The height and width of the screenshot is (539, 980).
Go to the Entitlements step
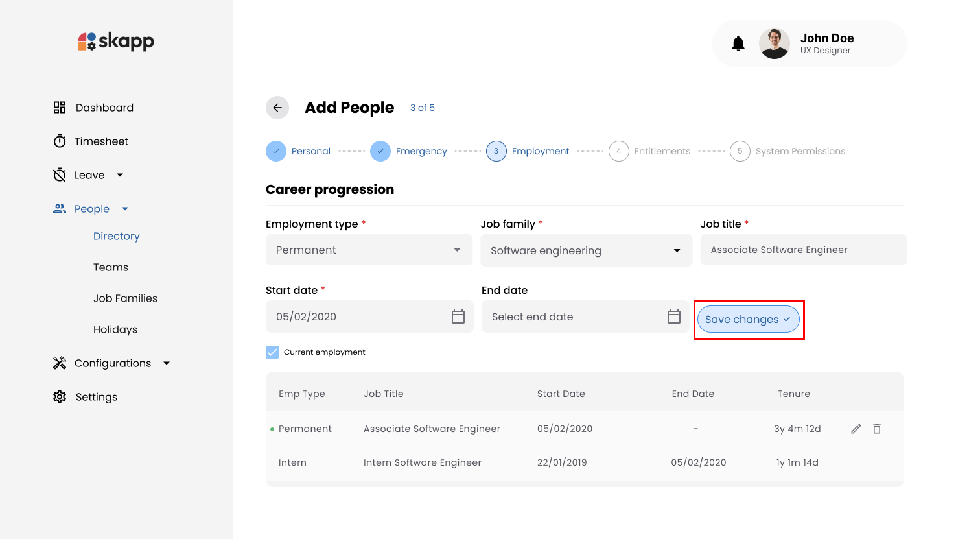[618, 150]
